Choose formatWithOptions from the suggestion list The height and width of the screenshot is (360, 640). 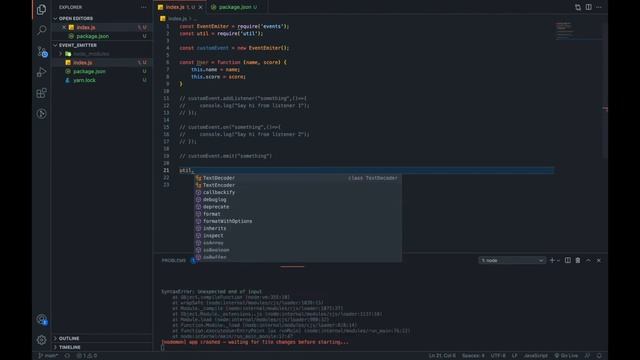[298, 221]
